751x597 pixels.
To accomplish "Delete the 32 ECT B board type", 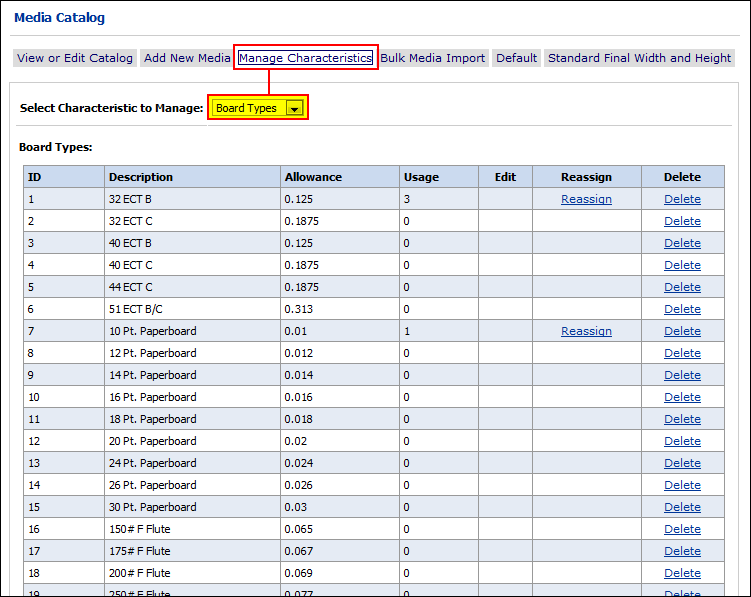I will click(x=682, y=199).
